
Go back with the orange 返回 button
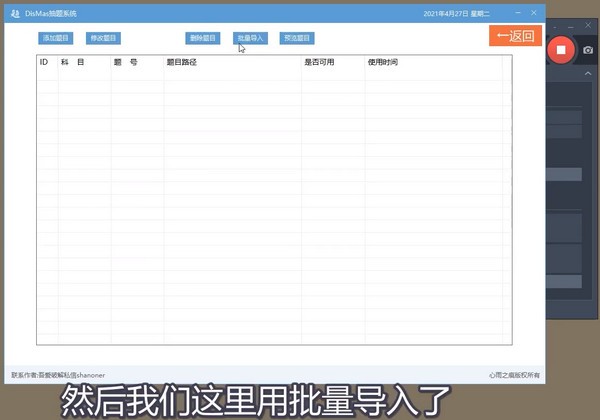pos(515,36)
